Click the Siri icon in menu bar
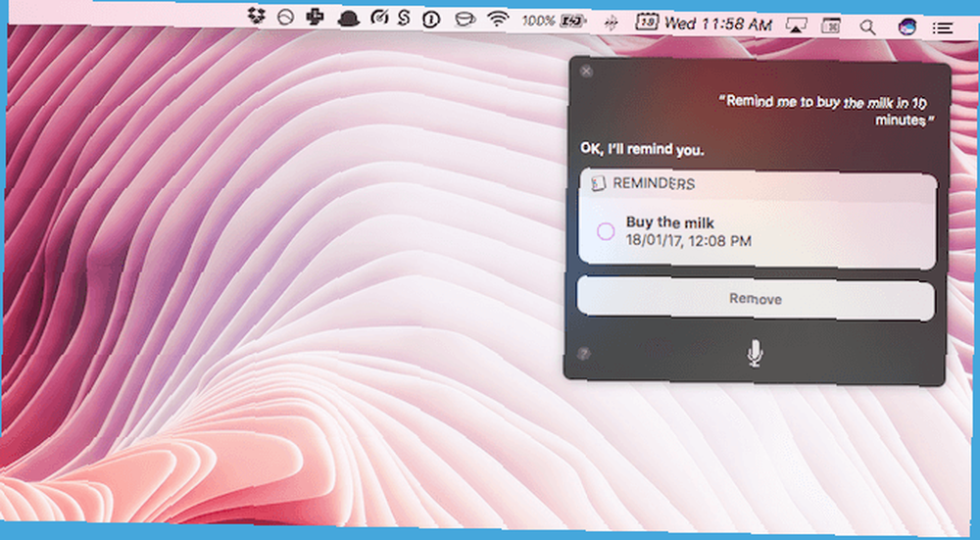This screenshot has width=980, height=540. (906, 26)
